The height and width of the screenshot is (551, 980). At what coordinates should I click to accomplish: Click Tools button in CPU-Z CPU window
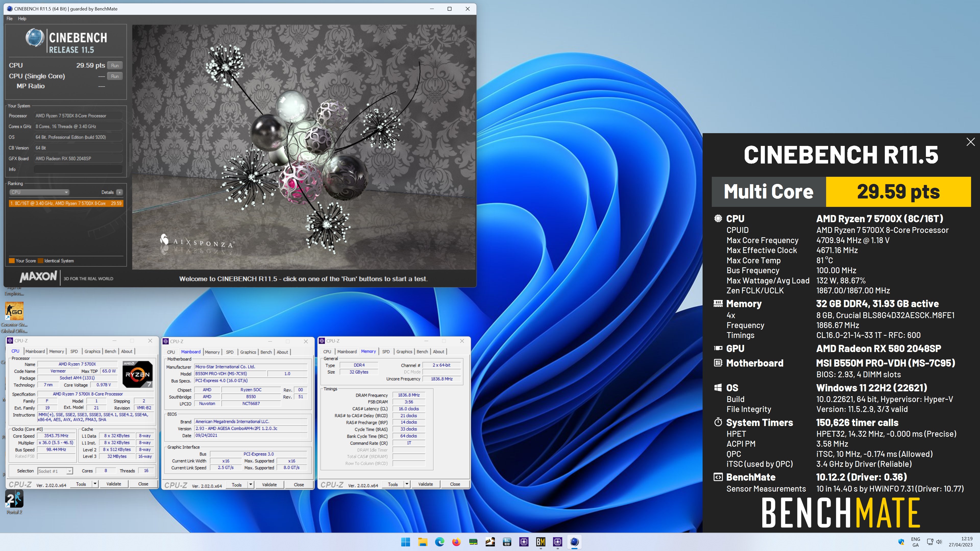tap(81, 484)
